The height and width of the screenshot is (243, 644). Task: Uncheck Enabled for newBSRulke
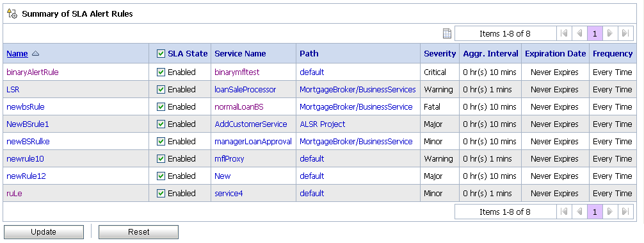tap(161, 141)
